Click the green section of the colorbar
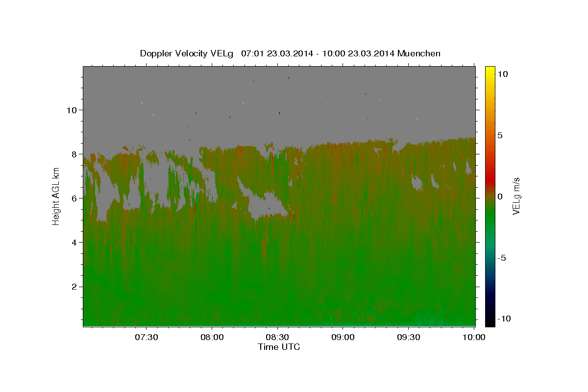588x392 pixels. click(490, 216)
